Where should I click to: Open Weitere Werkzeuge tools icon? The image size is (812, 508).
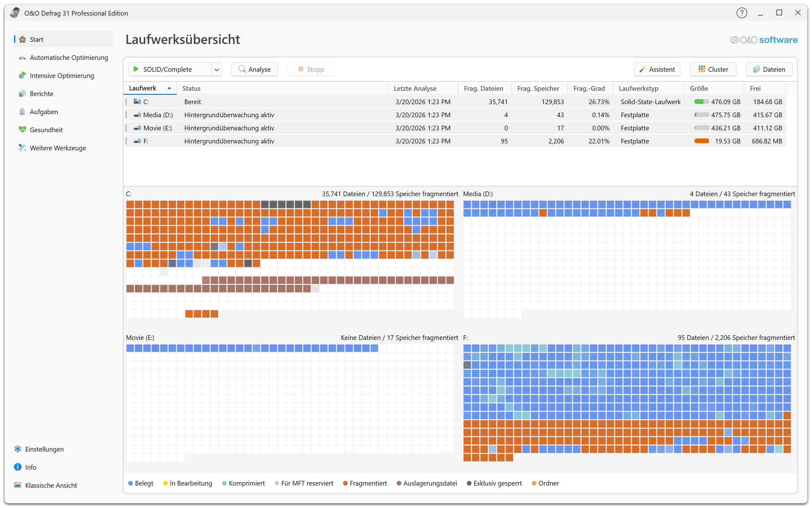22,148
